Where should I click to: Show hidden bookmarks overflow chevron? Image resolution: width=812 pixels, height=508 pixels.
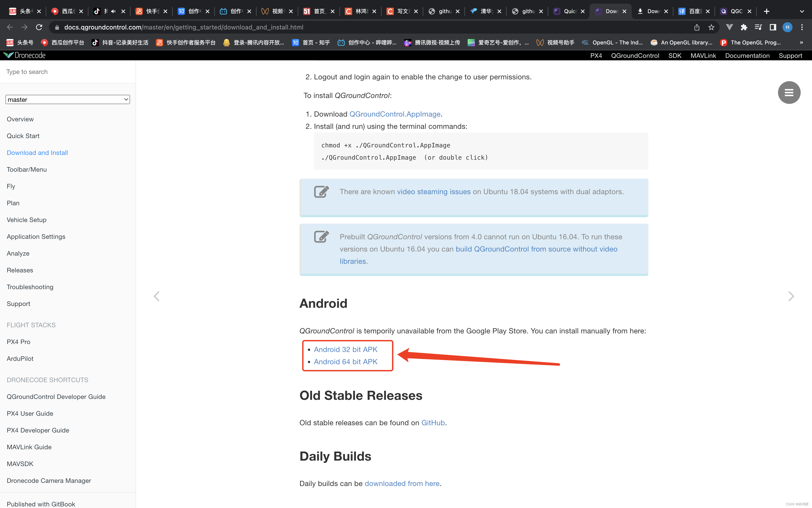click(x=802, y=43)
